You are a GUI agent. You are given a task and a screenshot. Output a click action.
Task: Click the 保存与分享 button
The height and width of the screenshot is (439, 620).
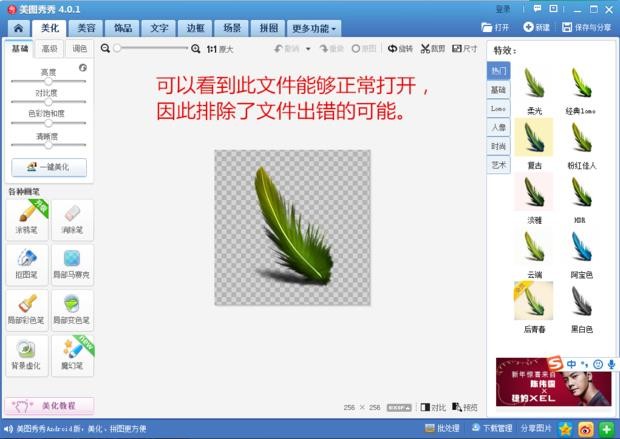point(587,27)
